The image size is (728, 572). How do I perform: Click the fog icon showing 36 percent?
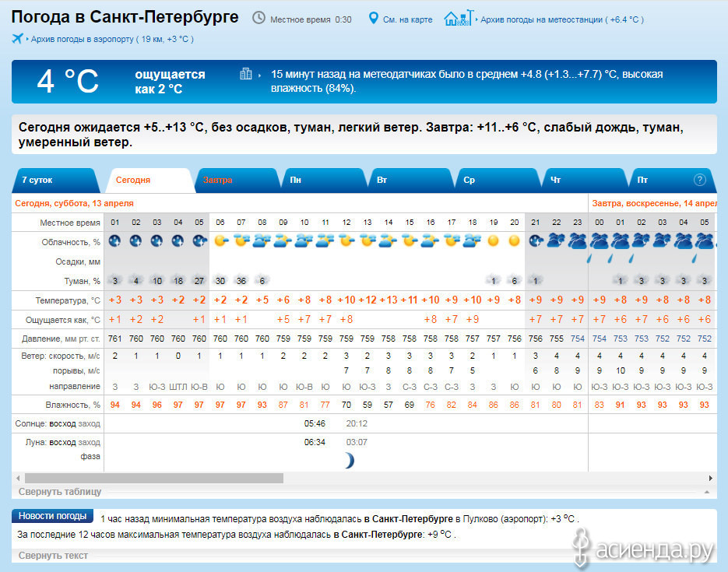point(241,281)
